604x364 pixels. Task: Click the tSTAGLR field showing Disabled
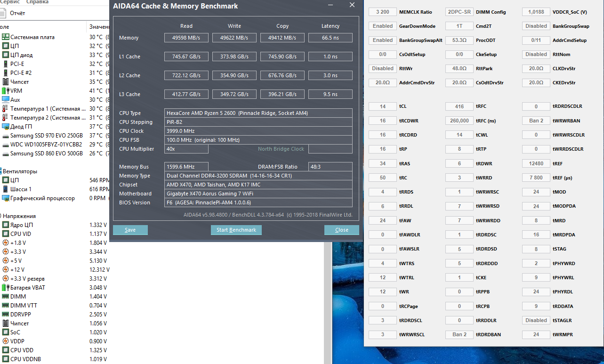click(536, 320)
